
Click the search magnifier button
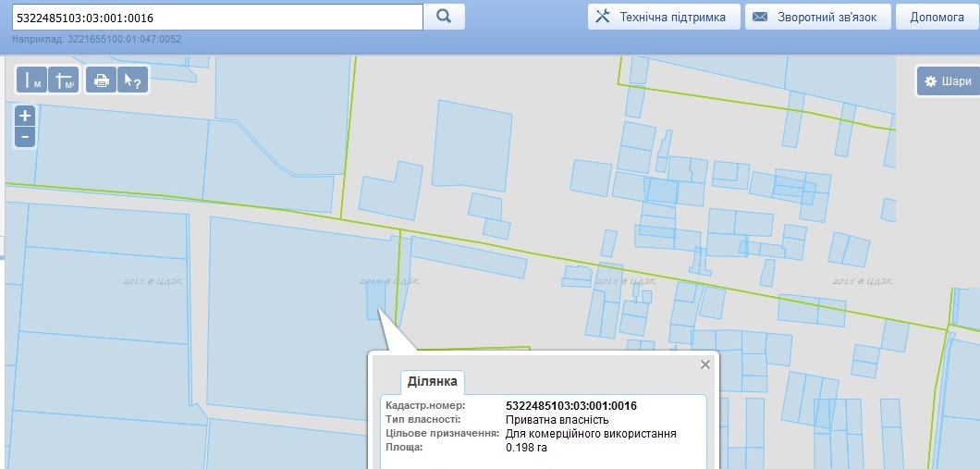tap(444, 17)
